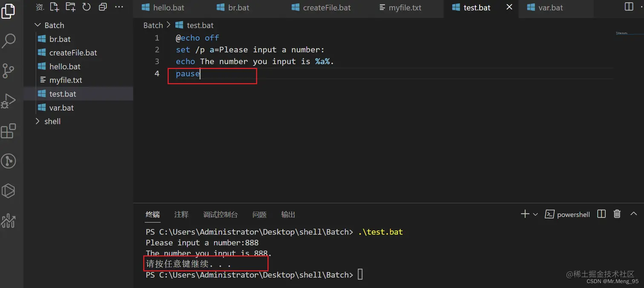Place cursor on the 'set /p a=Please' line
644x288 pixels.
tap(250, 50)
